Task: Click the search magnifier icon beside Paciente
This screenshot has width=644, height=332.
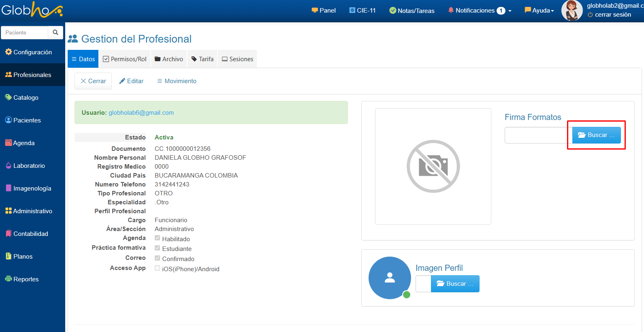Action: [x=55, y=32]
